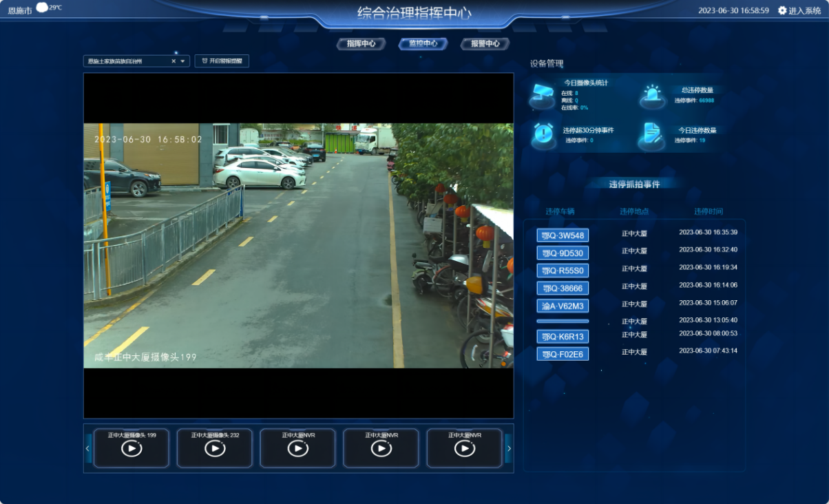Click the siren total violations icon
Screen dimensions: 829x504
coord(652,96)
